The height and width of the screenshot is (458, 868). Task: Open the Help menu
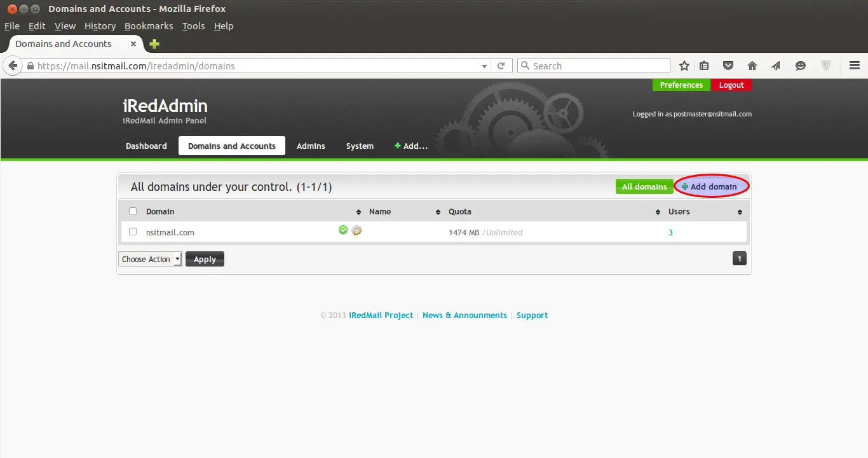tap(224, 26)
